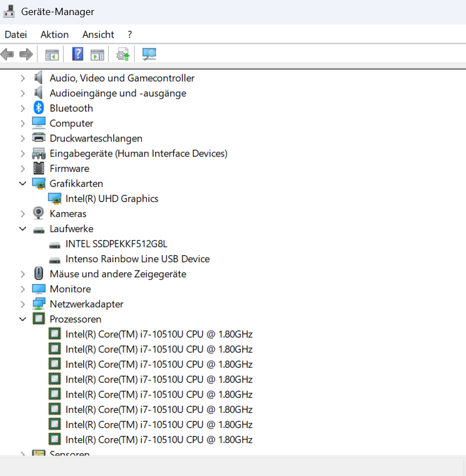Expand the Firmware category
Image resolution: width=466 pixels, height=476 pixels.
(x=23, y=169)
